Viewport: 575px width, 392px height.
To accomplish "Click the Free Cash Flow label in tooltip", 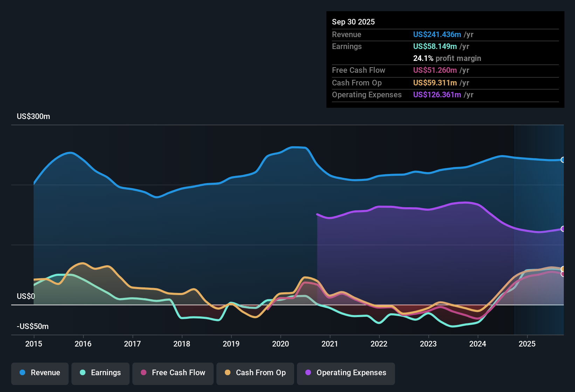I will click(x=359, y=70).
